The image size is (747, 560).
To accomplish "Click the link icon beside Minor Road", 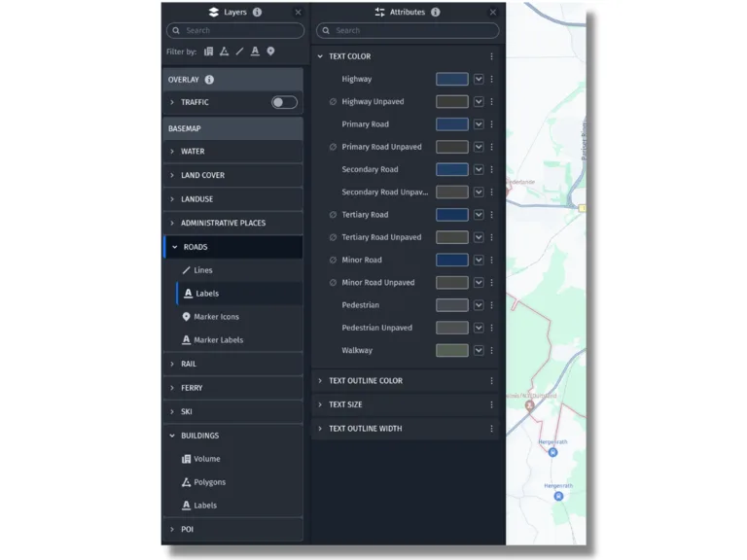I will pos(333,260).
